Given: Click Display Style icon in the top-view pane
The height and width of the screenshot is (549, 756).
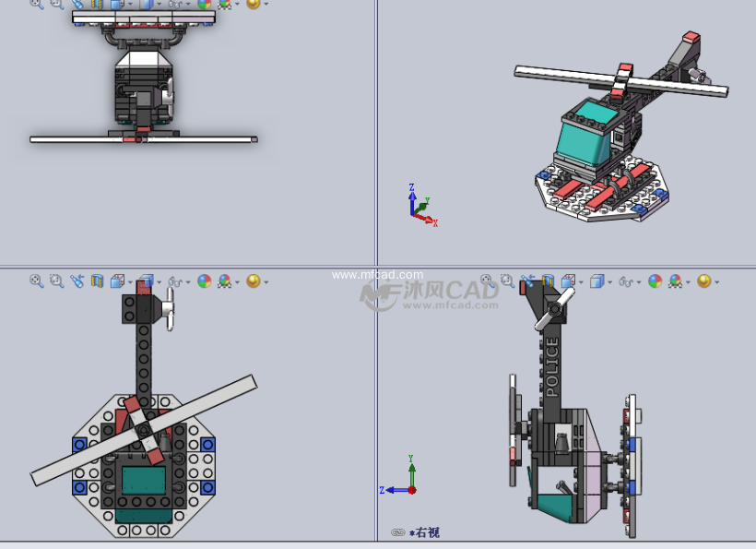Looking at the screenshot, I should click(146, 280).
